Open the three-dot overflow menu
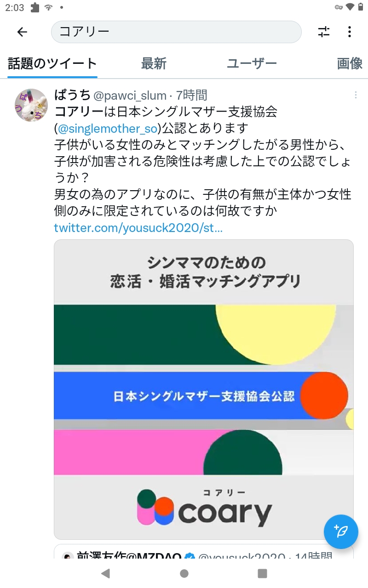Image resolution: width=368 pixels, height=588 pixels. (x=350, y=32)
